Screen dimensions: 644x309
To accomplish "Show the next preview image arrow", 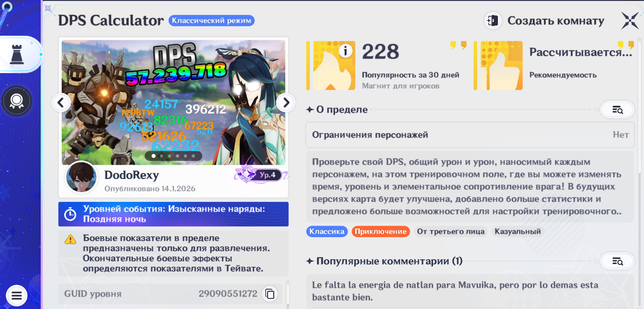I will (286, 103).
